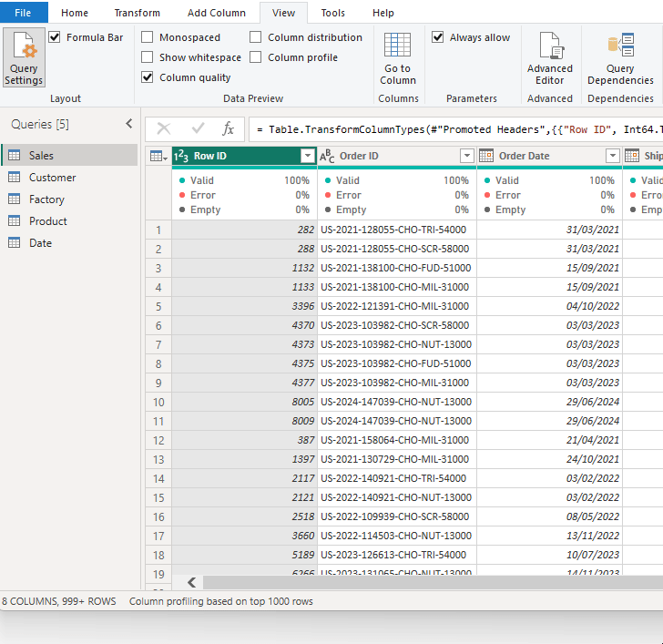Click the Order Date column header
Viewport: 663px width, 644px height.
550,156
